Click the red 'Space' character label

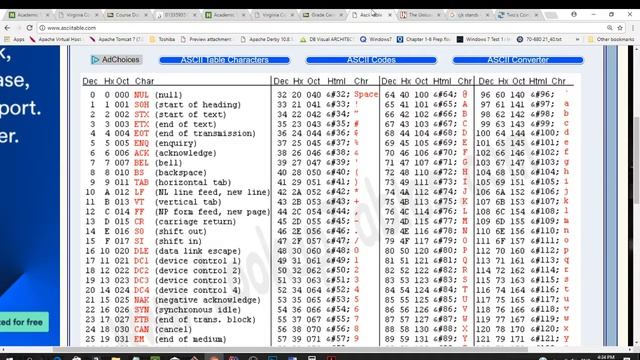click(366, 94)
